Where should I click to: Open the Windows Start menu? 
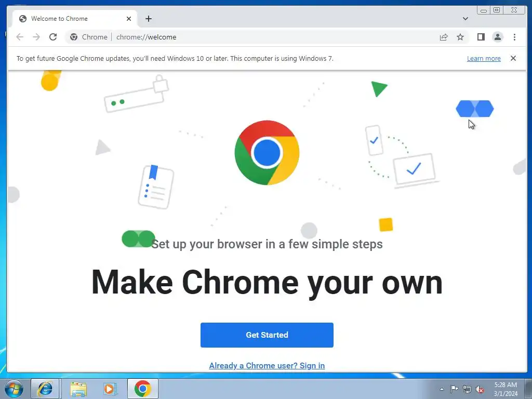point(14,389)
